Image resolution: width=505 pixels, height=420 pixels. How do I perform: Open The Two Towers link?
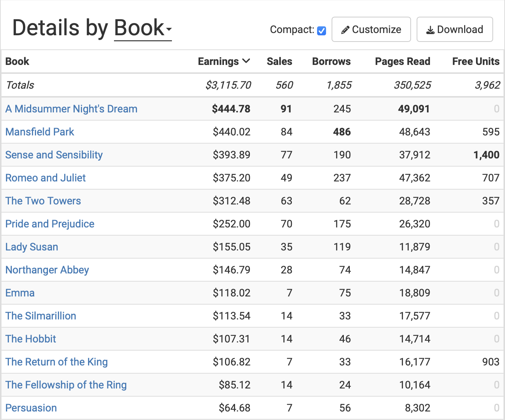click(43, 201)
